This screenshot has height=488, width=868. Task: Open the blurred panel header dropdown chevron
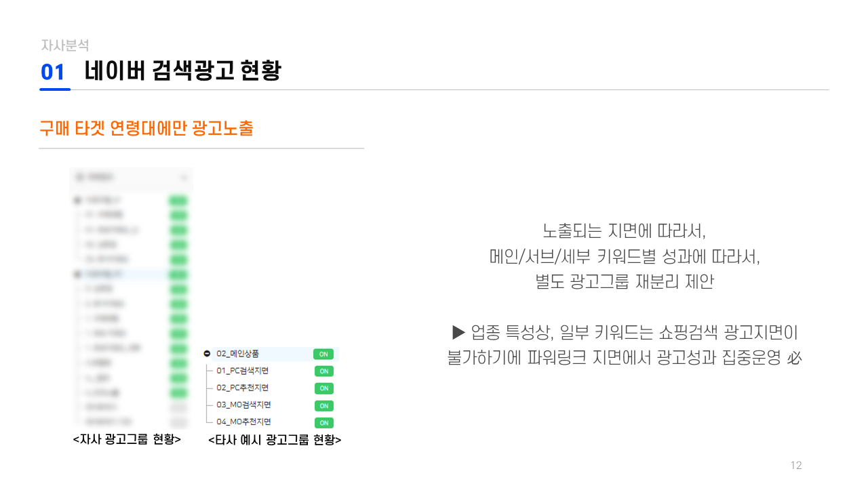click(183, 178)
